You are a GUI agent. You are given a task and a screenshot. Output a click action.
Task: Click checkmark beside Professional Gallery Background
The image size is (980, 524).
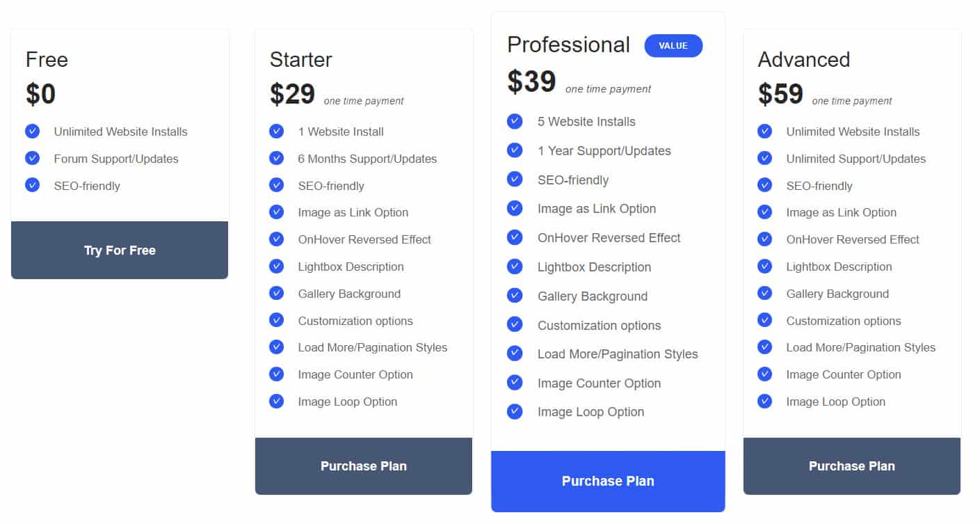click(515, 295)
